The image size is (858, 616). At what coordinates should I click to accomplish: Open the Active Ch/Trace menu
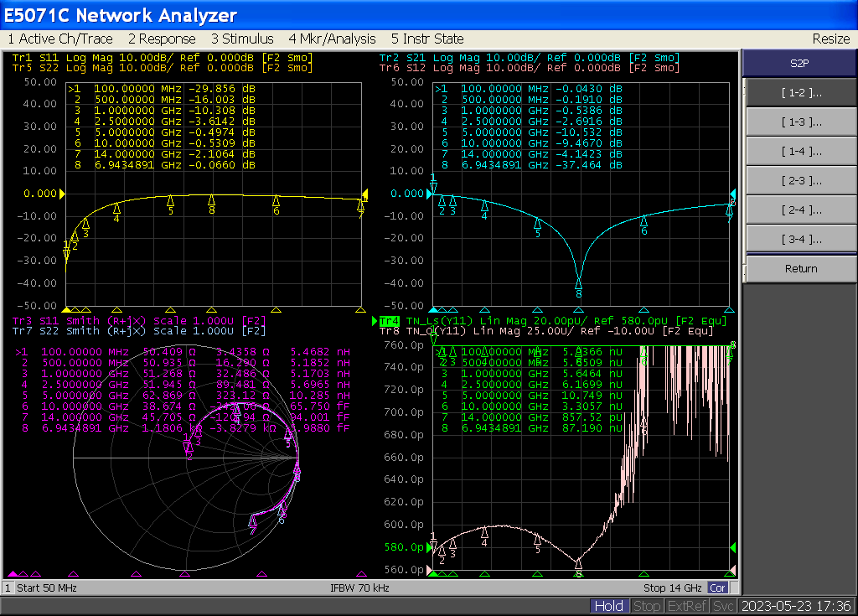pyautogui.click(x=60, y=39)
